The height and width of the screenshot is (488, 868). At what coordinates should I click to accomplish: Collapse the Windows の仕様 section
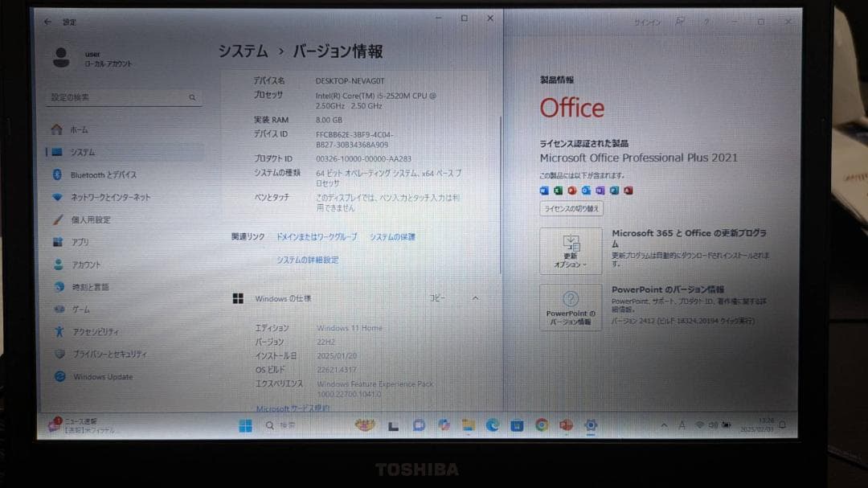(475, 297)
